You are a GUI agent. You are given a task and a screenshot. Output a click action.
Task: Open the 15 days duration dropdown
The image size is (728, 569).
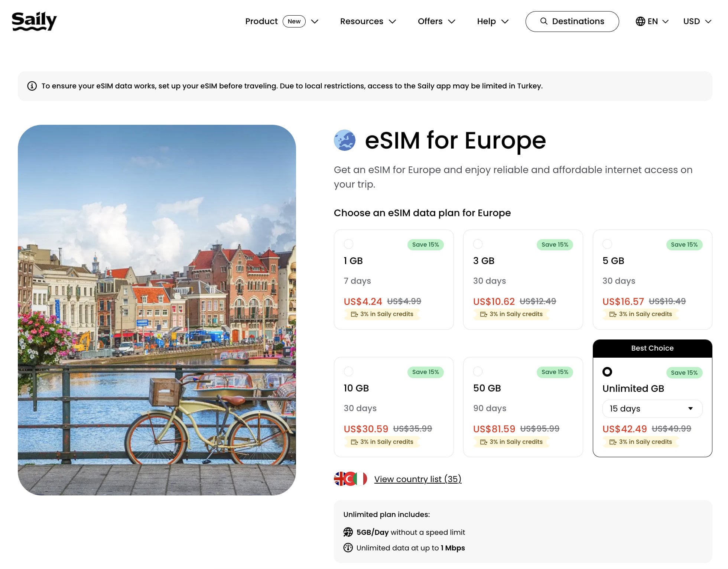point(652,409)
